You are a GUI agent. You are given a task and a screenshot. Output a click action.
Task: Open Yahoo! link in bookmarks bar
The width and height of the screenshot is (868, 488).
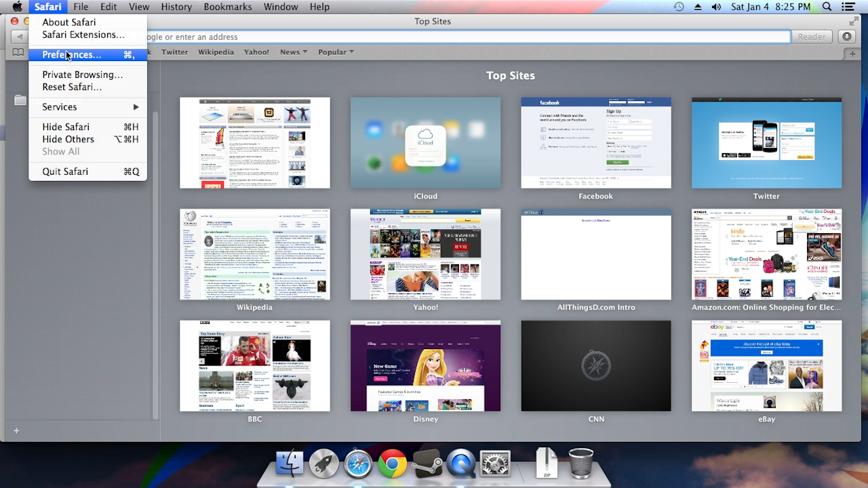(256, 52)
